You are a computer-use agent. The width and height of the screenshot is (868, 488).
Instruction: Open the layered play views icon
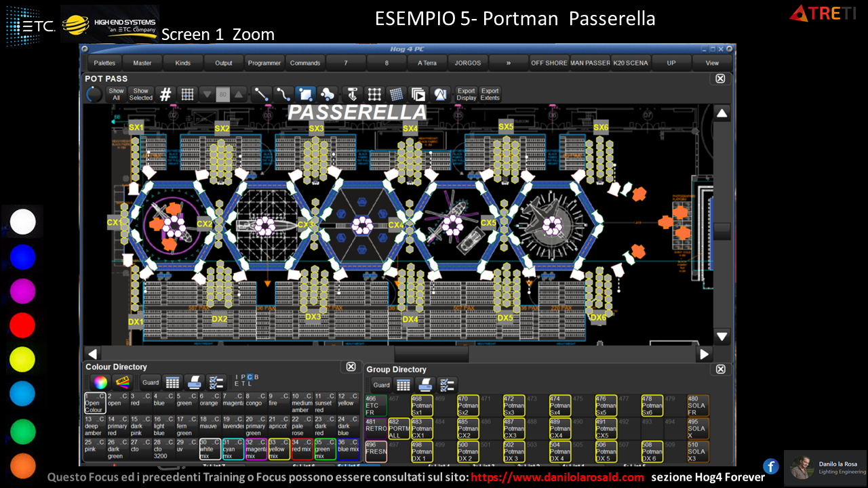point(418,94)
